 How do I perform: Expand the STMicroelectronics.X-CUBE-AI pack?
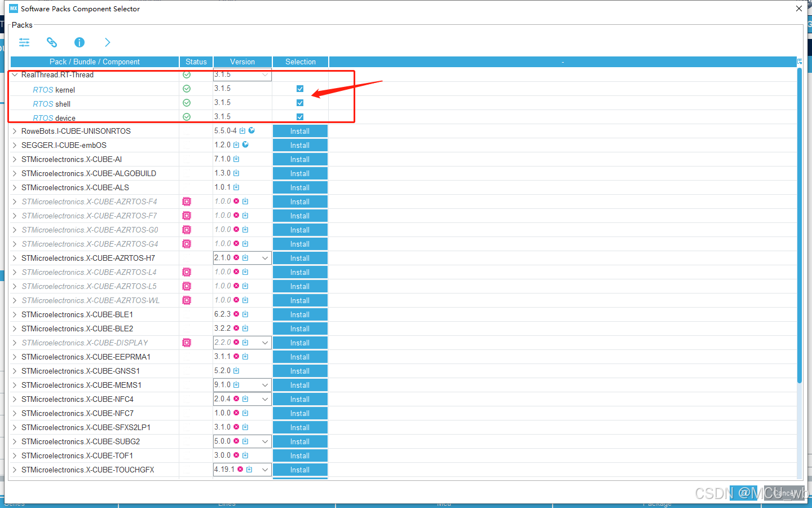coord(15,159)
